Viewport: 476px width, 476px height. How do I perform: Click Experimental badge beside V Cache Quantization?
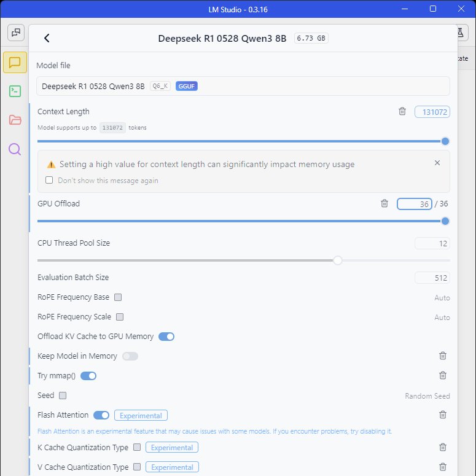pyautogui.click(x=172, y=467)
